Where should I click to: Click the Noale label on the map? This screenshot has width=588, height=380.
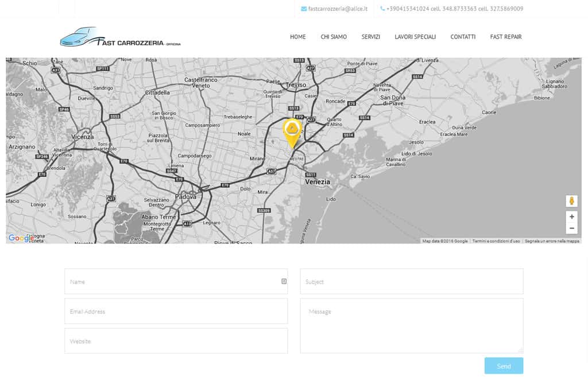[x=244, y=134]
